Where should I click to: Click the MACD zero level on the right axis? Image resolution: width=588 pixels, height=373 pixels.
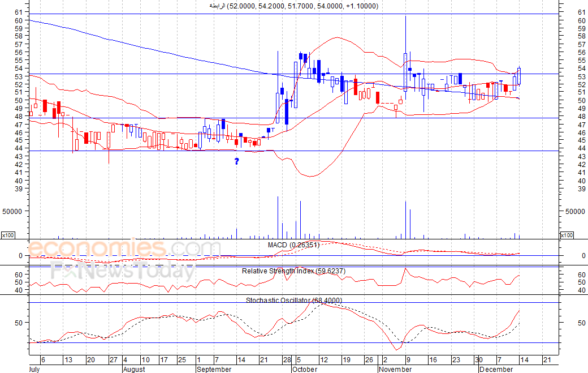point(583,255)
